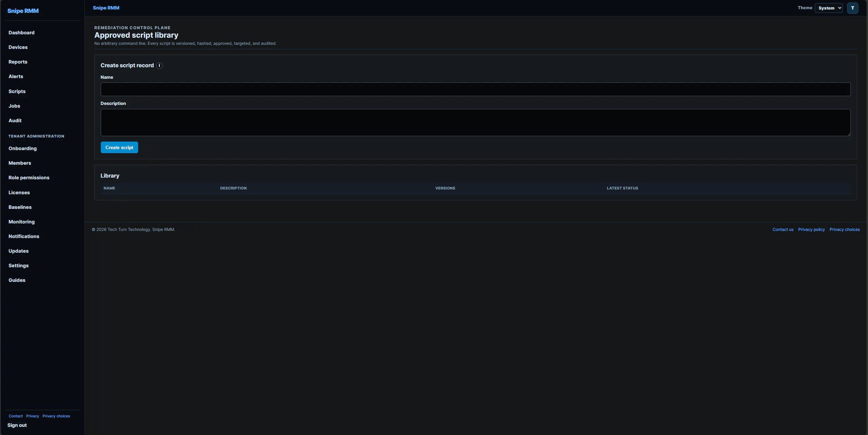Click the LATEST STATUS column header

pos(622,188)
